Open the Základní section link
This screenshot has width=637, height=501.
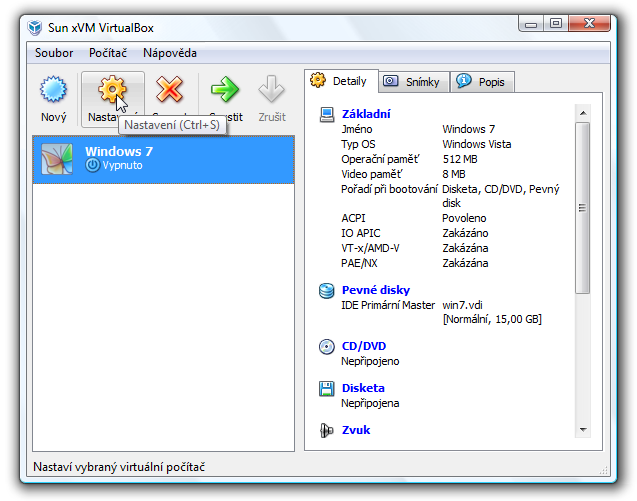[x=366, y=114]
